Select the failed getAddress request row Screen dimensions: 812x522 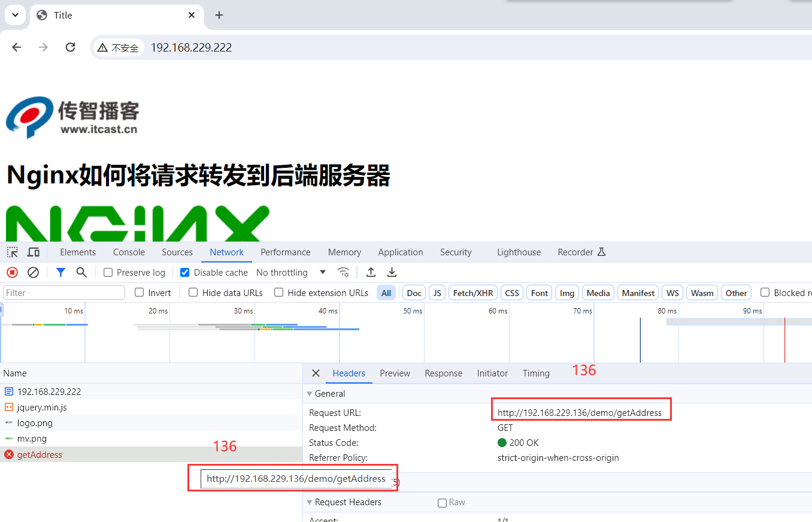[151, 454]
